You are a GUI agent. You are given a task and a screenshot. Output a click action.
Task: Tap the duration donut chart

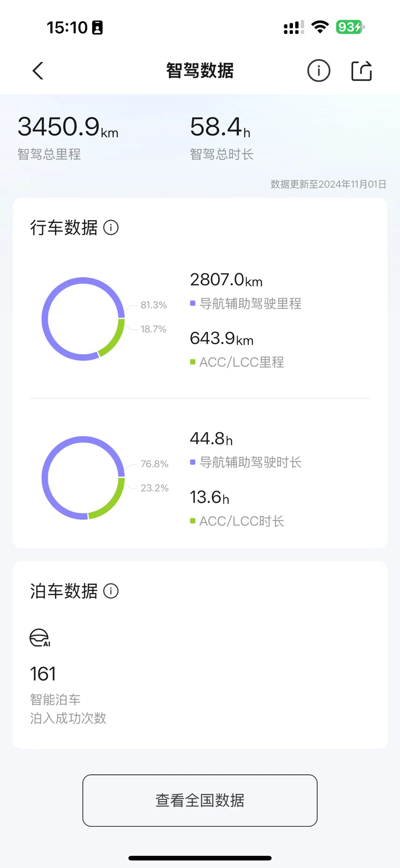click(x=83, y=478)
